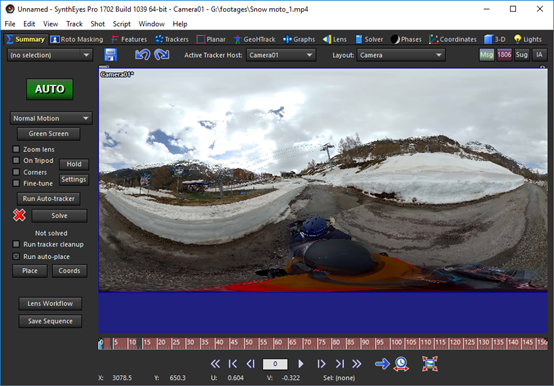The height and width of the screenshot is (386, 554).
Task: Click the save file disk icon
Action: [111, 55]
